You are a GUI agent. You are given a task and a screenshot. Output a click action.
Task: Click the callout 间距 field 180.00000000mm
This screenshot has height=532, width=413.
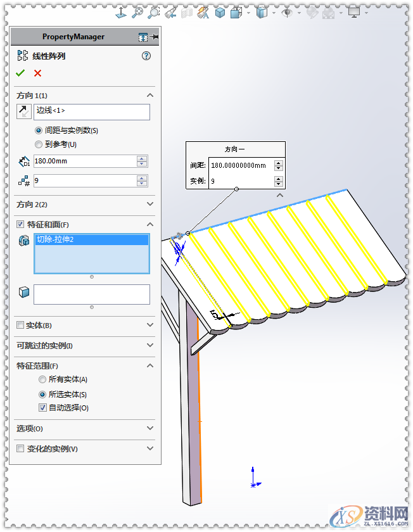(x=241, y=165)
